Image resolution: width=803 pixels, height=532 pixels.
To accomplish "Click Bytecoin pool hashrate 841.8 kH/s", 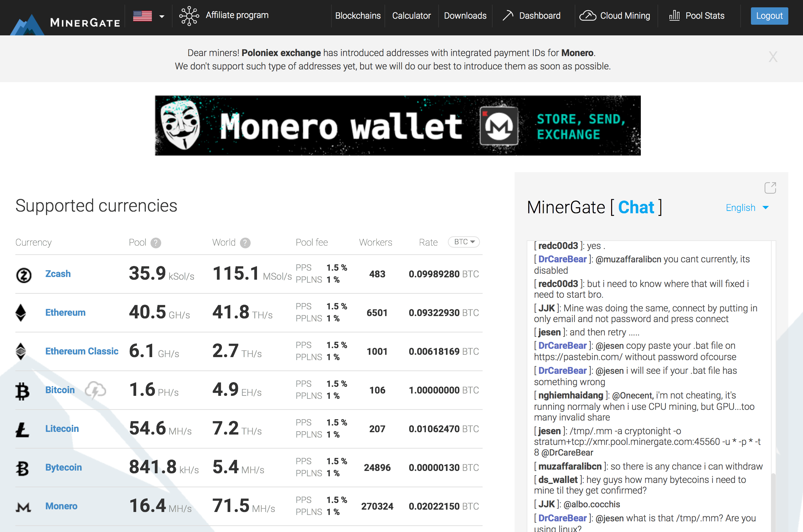I will click(x=164, y=467).
